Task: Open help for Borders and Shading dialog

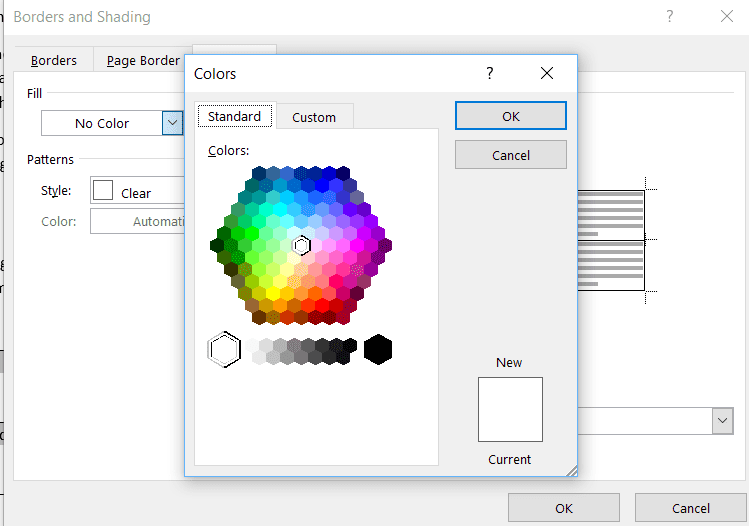Action: (670, 17)
